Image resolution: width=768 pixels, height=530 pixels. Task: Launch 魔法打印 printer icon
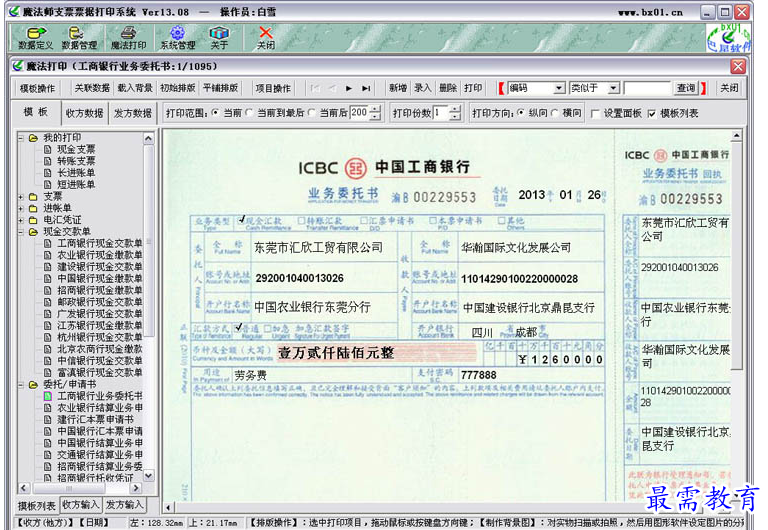(128, 38)
